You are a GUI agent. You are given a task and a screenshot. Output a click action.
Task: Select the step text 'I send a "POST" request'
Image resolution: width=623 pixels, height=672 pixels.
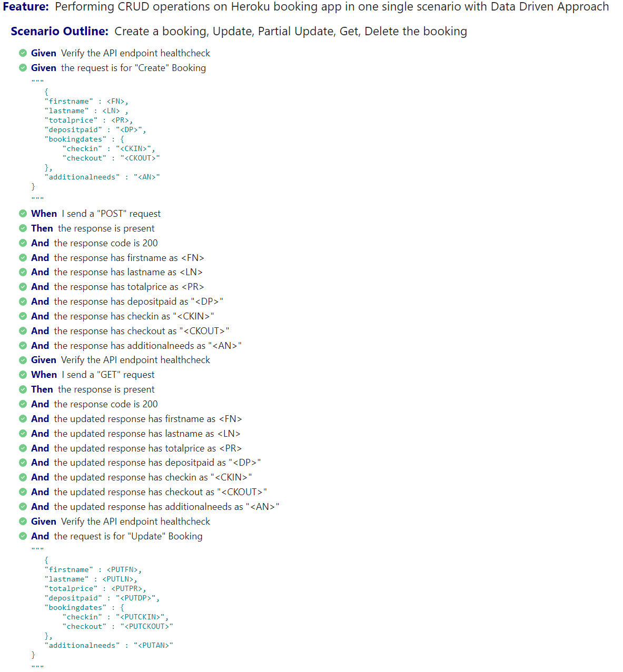click(111, 214)
